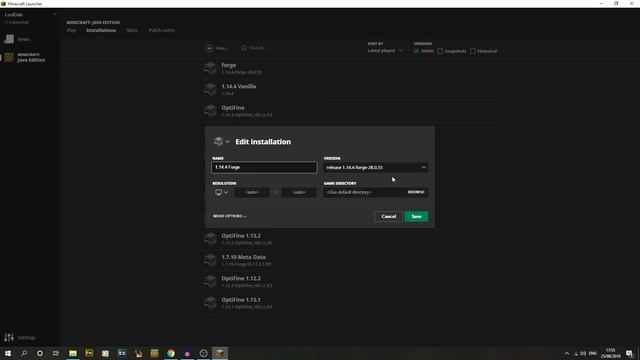The height and width of the screenshot is (360, 640).
Task: Select the OptiFine 1.13.2 installation row
Action: pyautogui.click(x=350, y=239)
